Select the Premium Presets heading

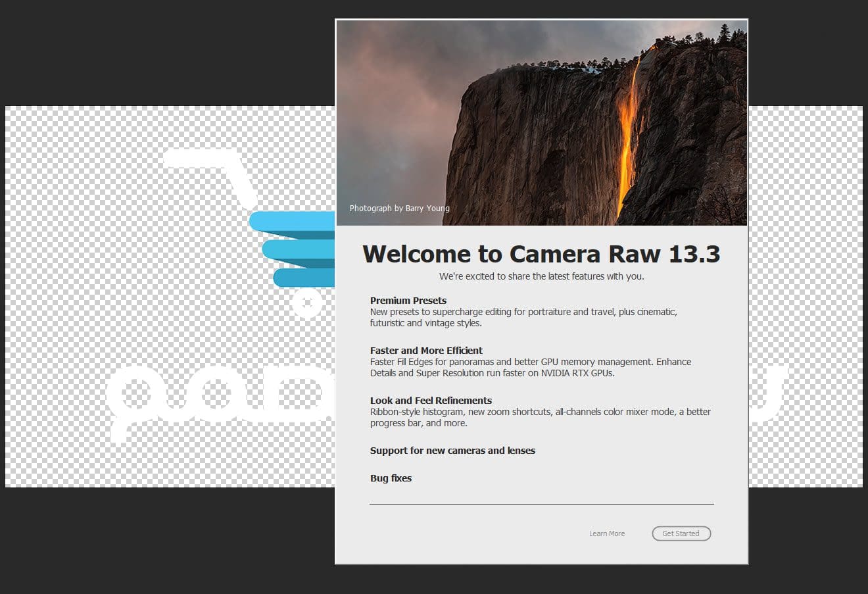[x=408, y=301]
